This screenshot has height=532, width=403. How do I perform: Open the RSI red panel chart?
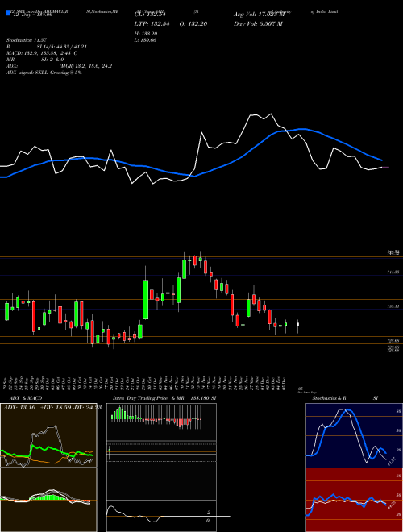[354, 500]
